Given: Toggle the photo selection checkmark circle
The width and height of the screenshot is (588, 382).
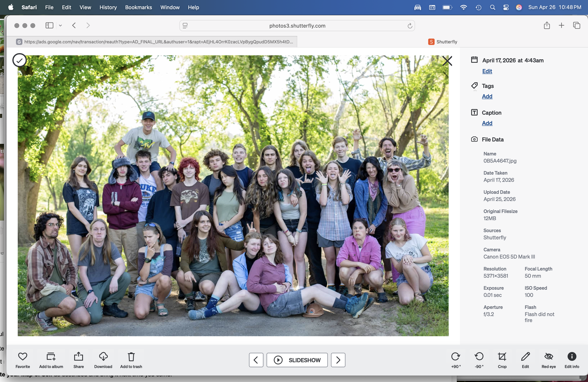Looking at the screenshot, I should tap(19, 60).
